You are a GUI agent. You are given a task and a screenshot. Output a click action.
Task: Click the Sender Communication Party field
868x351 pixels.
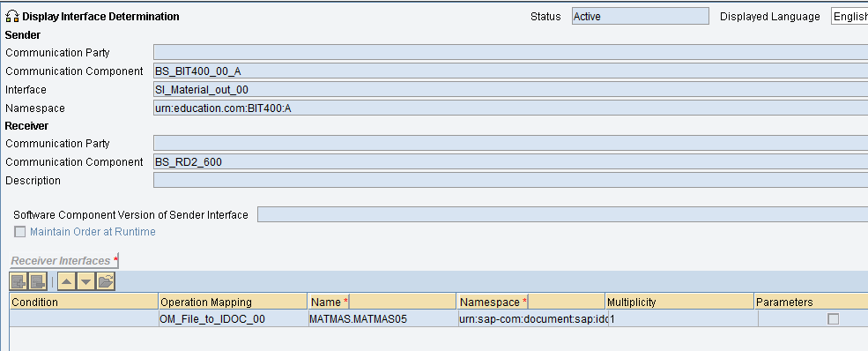click(x=510, y=53)
